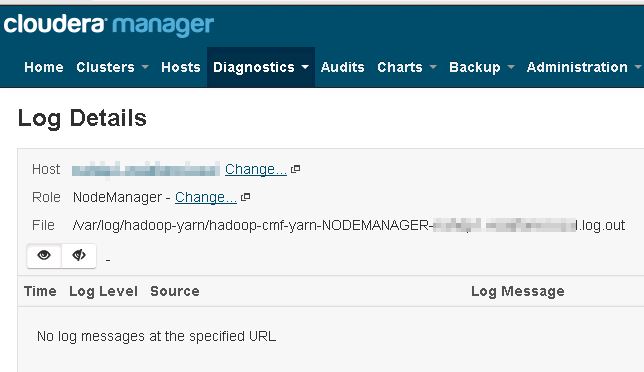Click Change link next to NodeManager role
Image resolution: width=644 pixels, height=372 pixels.
pyautogui.click(x=206, y=197)
